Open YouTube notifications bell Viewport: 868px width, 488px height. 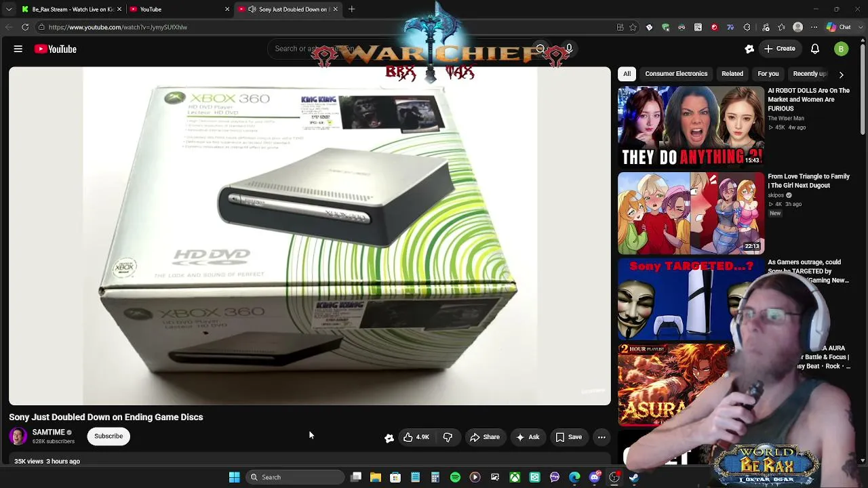tap(815, 49)
